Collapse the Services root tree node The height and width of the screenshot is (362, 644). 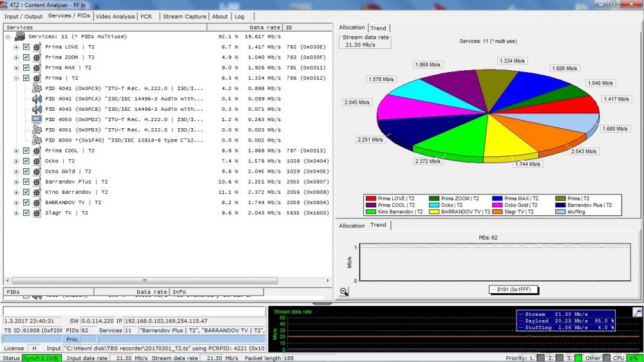(x=8, y=37)
